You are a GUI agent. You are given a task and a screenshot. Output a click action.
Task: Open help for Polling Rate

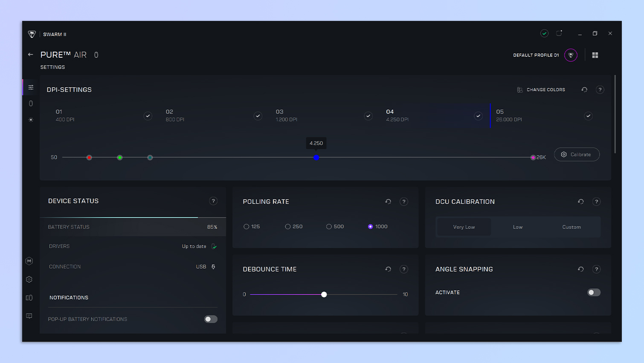click(404, 202)
